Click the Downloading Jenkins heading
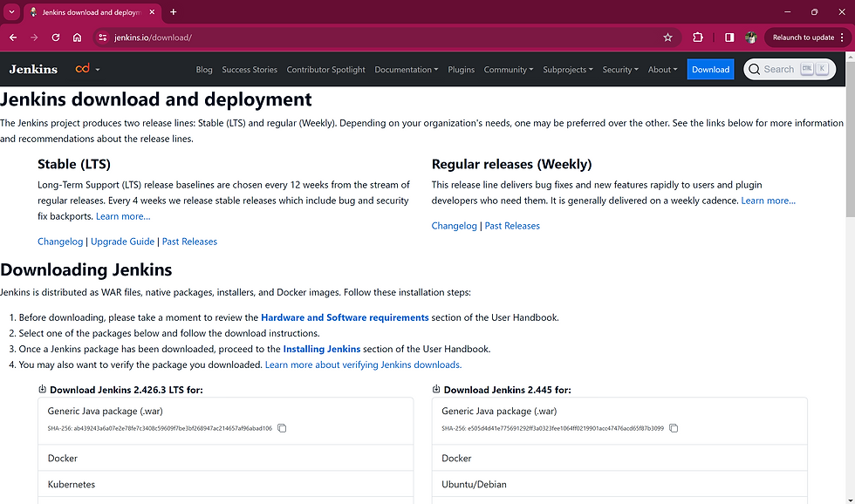This screenshot has width=855, height=504. pos(86,269)
